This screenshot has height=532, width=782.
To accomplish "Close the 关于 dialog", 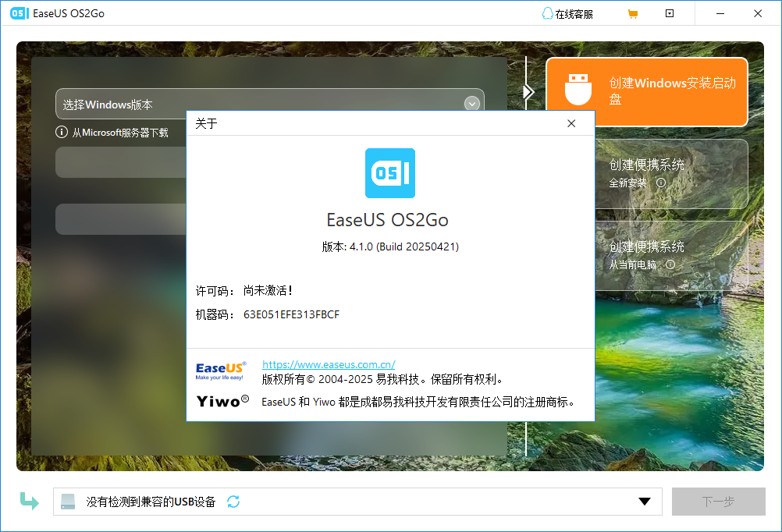I will tap(571, 123).
